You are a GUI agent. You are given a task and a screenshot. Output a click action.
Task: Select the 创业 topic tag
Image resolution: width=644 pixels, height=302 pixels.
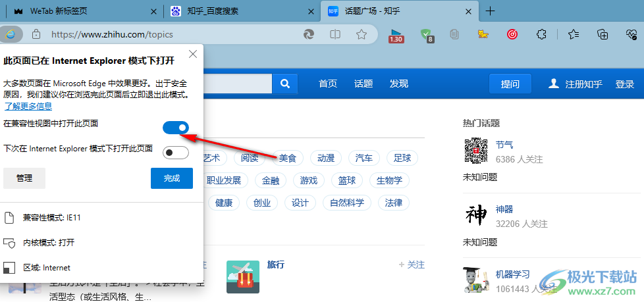(262, 203)
